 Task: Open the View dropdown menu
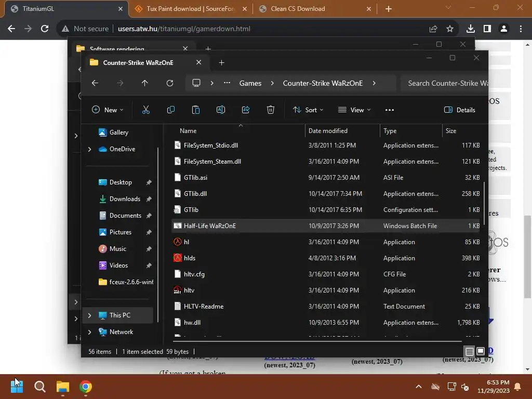(x=354, y=110)
